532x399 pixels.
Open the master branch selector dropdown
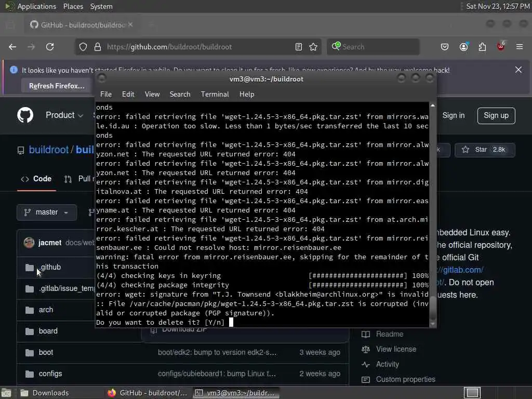tap(46, 212)
